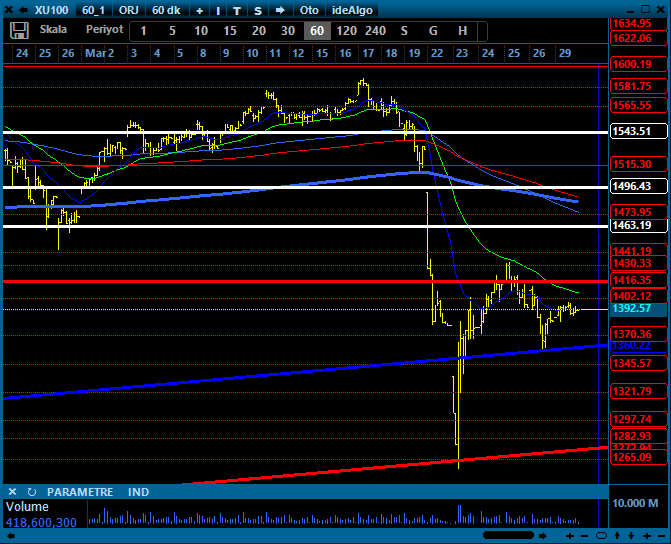This screenshot has height=544, width=671.
Task: Click the last minus icon at bottom right
Action: tap(661, 536)
